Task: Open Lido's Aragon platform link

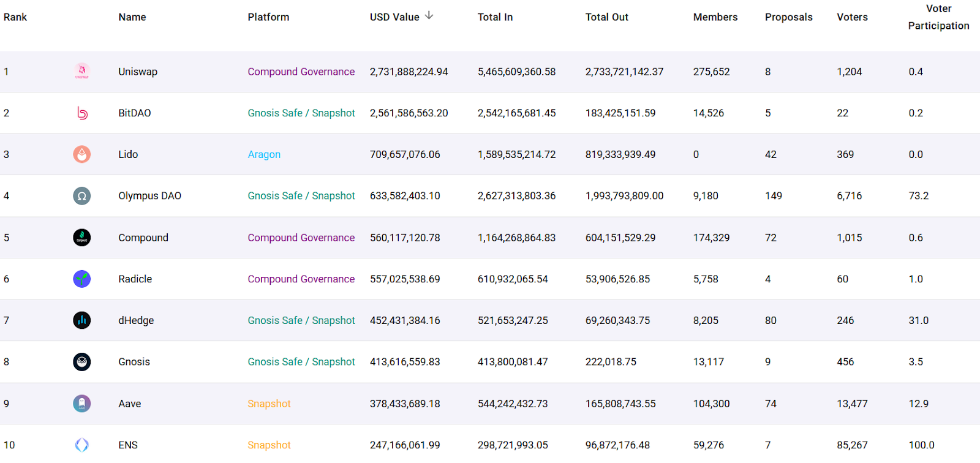Action: [x=264, y=154]
